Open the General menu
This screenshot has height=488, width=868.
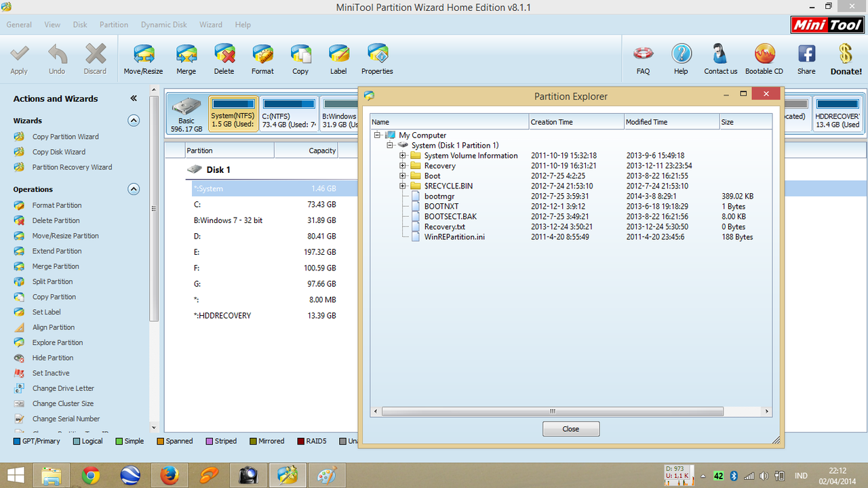pyautogui.click(x=19, y=24)
